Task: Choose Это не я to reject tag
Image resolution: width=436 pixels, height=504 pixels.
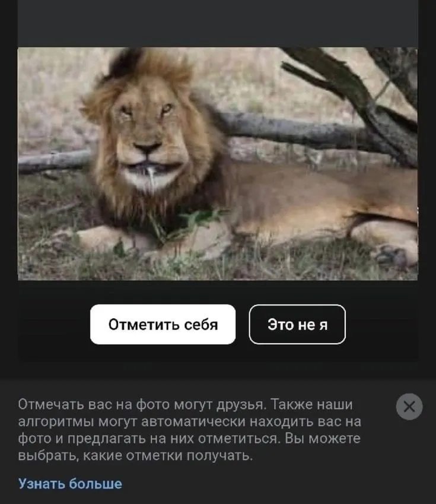Action: 297,324
